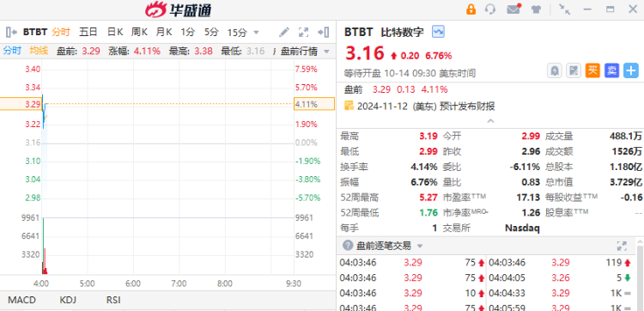
Task: Open customer service headset icon
Action: [490, 9]
